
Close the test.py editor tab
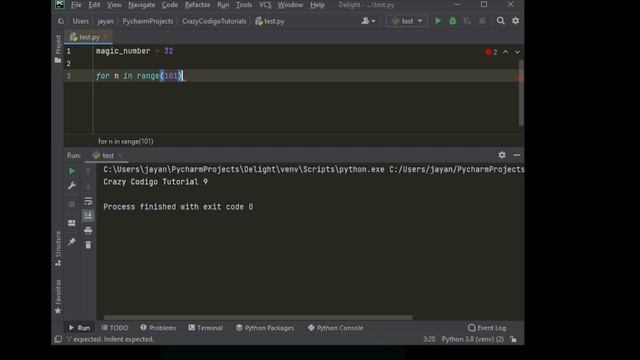(106, 37)
